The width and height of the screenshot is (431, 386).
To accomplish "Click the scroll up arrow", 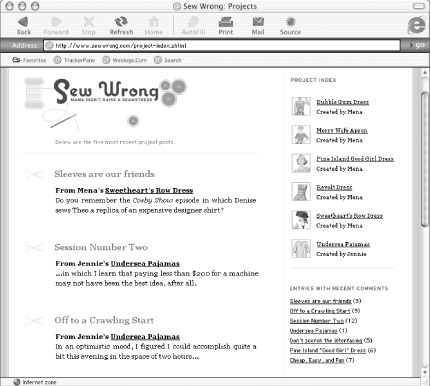I will 425,72.
